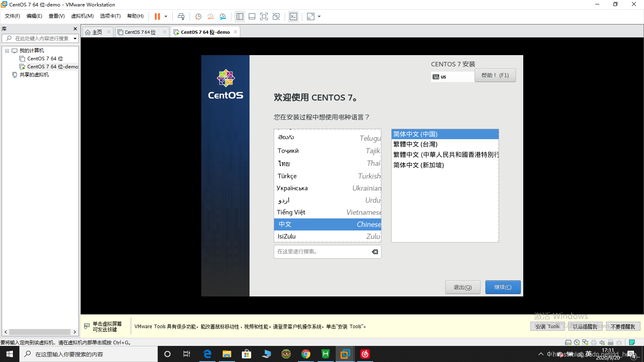Click the hard disk status bar icon
Viewport: 644px width, 362px height.
click(568, 343)
